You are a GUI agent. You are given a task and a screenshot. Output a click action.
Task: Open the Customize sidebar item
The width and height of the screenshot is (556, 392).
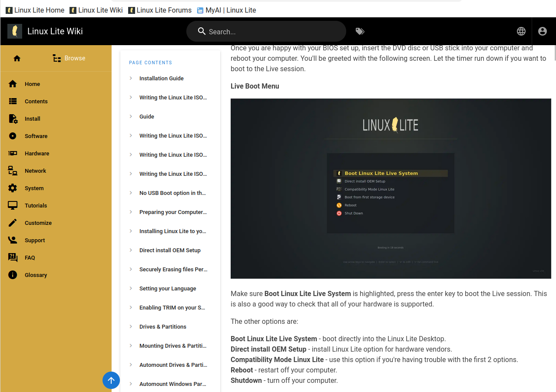click(x=56, y=223)
